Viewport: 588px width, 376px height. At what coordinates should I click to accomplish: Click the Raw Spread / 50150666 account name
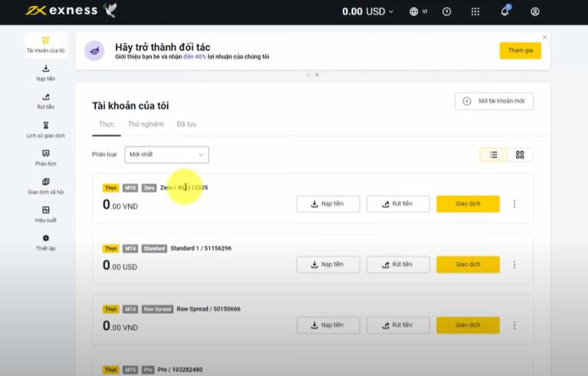[x=208, y=309]
